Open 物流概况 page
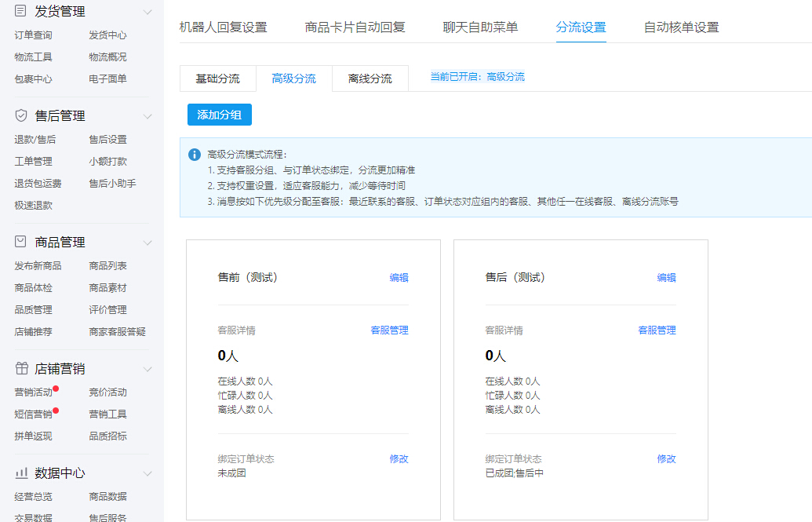 pyautogui.click(x=107, y=57)
